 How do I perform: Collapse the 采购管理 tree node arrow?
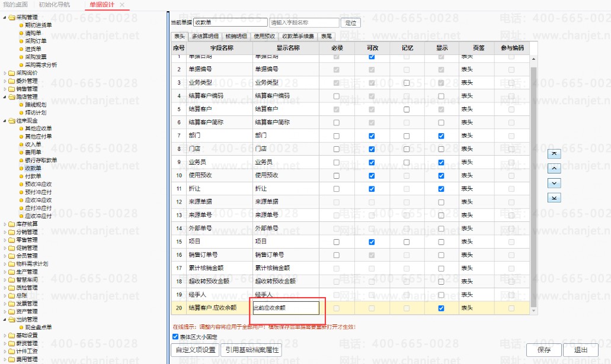[x=5, y=17]
